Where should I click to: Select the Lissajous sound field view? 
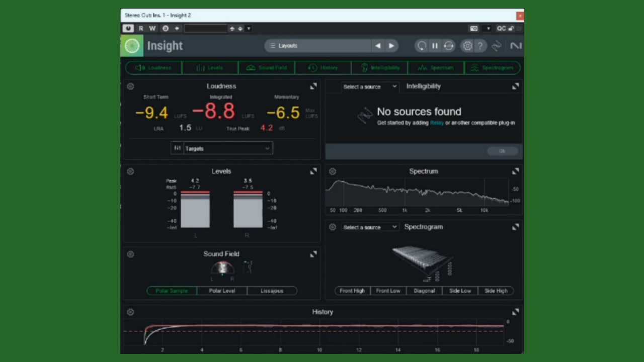(272, 291)
